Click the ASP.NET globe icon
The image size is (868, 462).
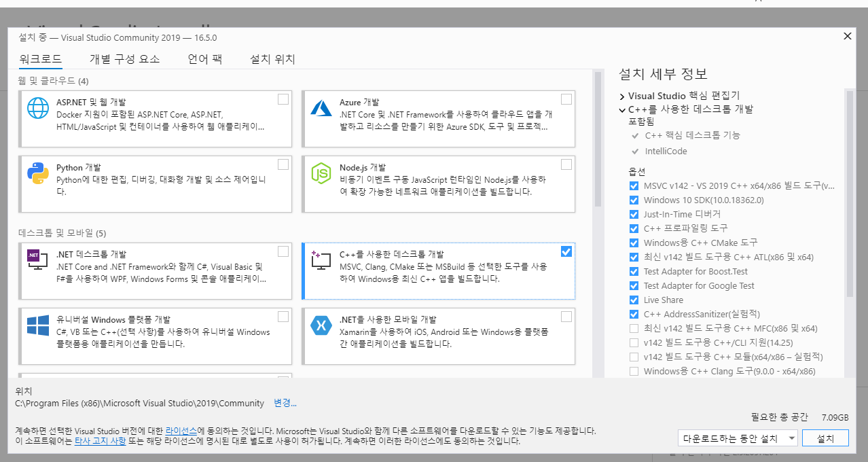click(38, 108)
